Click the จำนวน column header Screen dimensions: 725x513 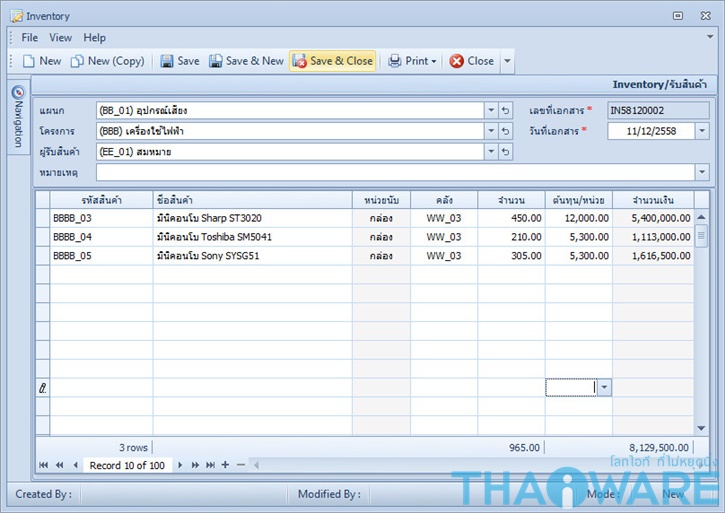[x=511, y=200]
